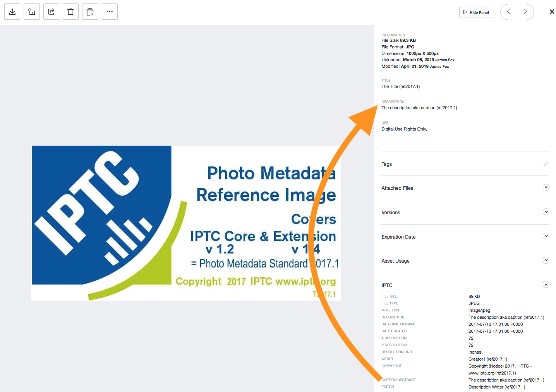Screen dimensions: 556x392
Task: Click the unlock padlock icon
Action: (32, 12)
